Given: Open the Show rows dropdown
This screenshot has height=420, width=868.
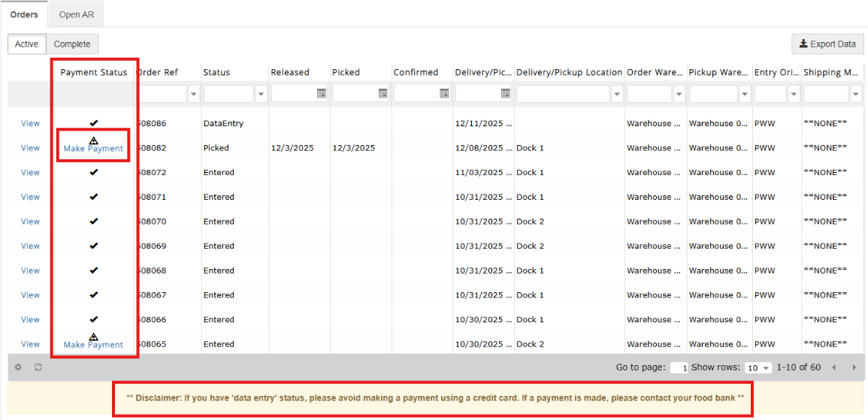Looking at the screenshot, I should [758, 368].
